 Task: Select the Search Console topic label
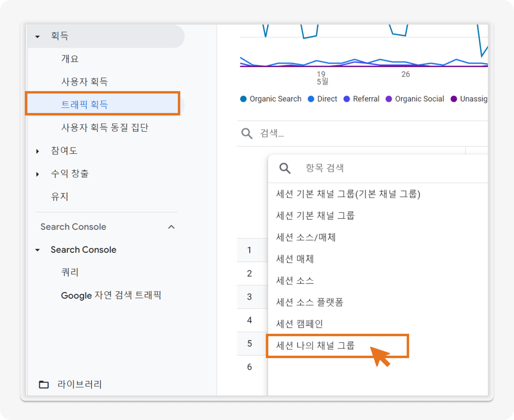84,250
